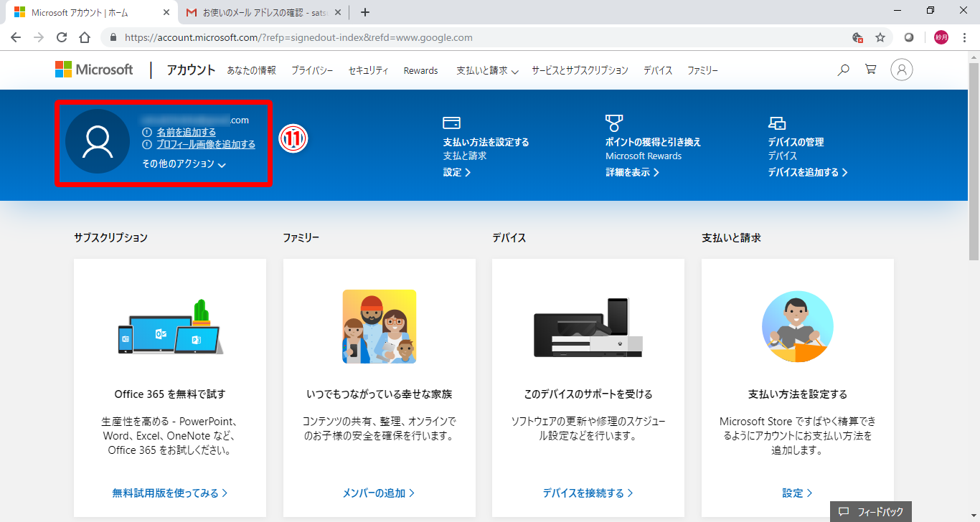Click the メンバーの追加 link
980x522 pixels.
tap(379, 493)
